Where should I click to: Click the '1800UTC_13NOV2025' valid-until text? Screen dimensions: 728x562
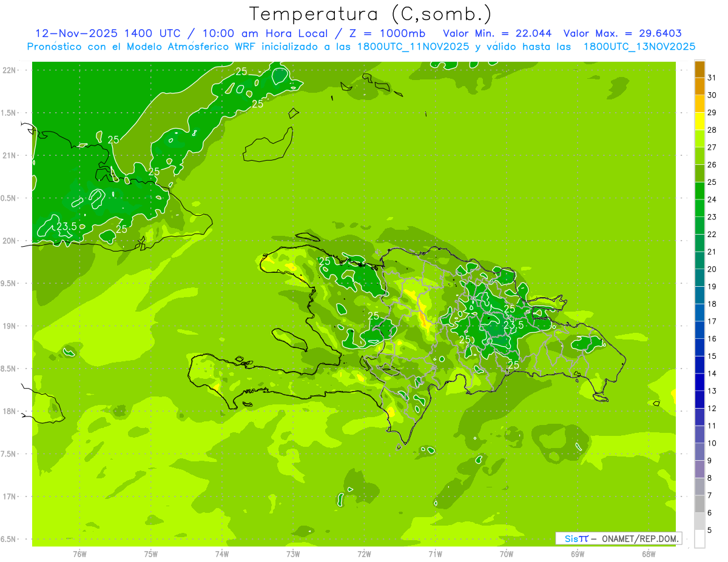click(x=639, y=47)
